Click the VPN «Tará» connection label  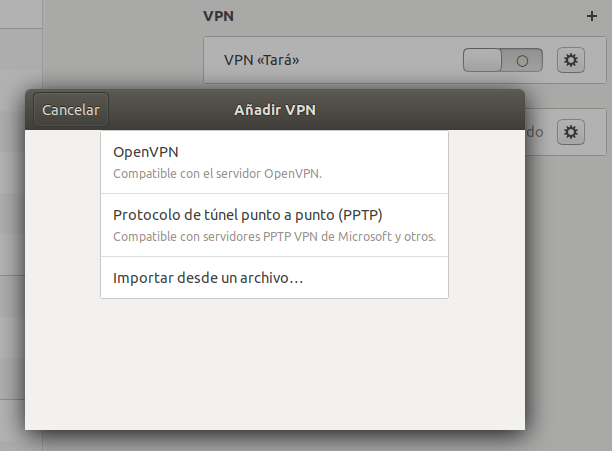pyautogui.click(x=263, y=60)
